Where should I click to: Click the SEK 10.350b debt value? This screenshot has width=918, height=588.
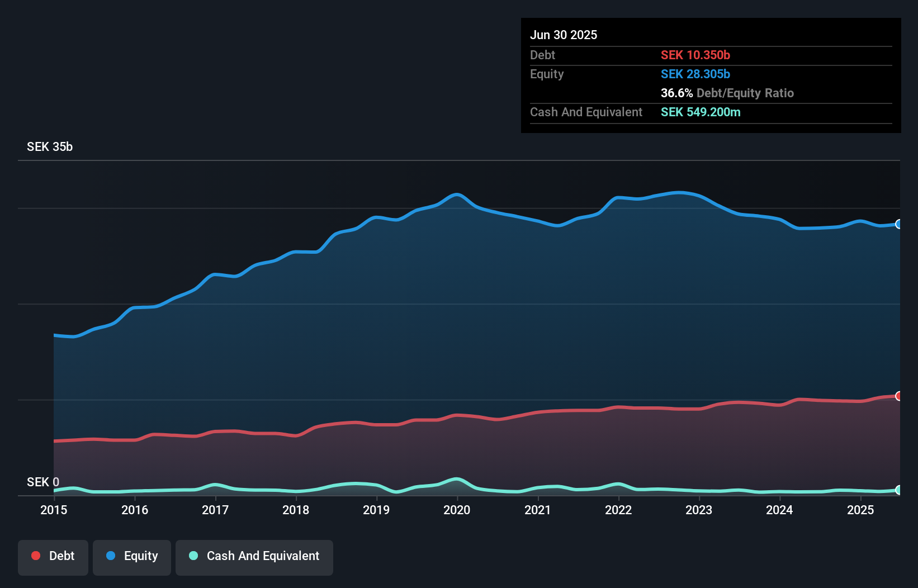695,55
